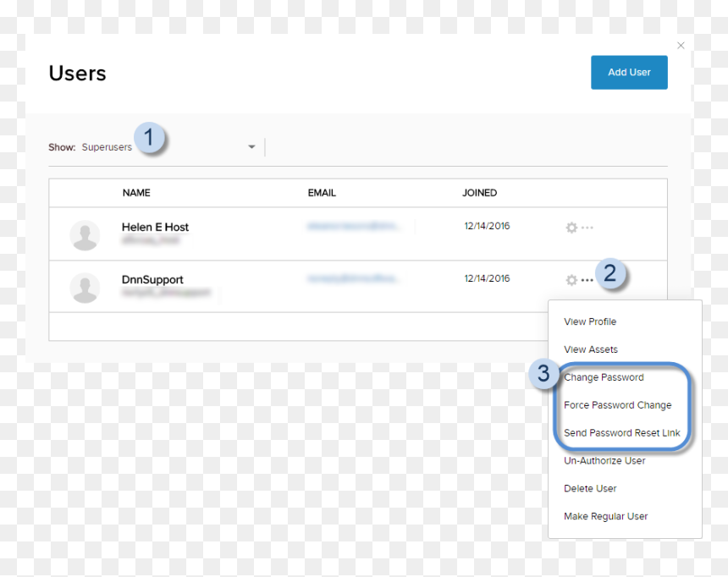Sort by the NAME column header
The height and width of the screenshot is (577, 728).
click(x=136, y=193)
